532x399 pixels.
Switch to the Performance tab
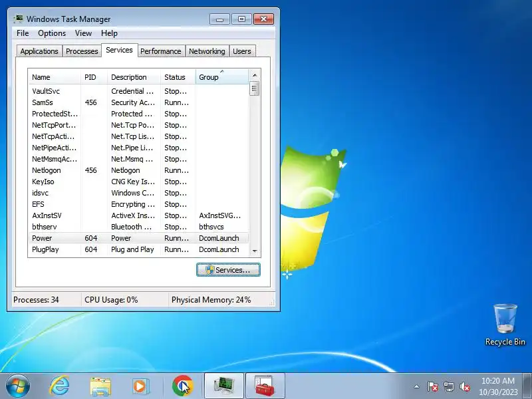(161, 51)
